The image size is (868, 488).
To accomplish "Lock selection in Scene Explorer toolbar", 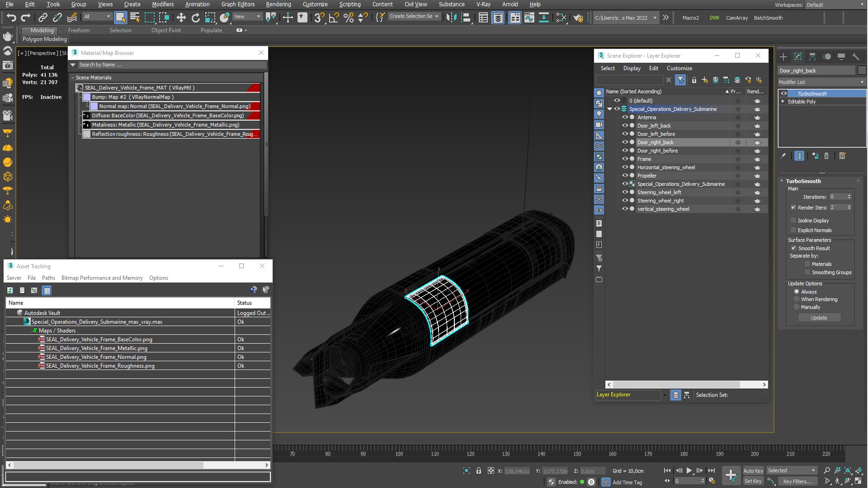I will [694, 80].
